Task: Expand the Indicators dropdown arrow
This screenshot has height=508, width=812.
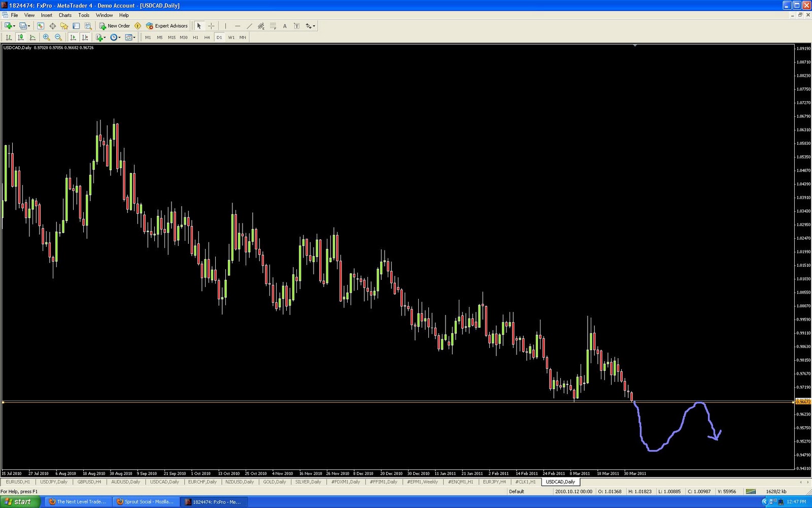Action: point(105,37)
